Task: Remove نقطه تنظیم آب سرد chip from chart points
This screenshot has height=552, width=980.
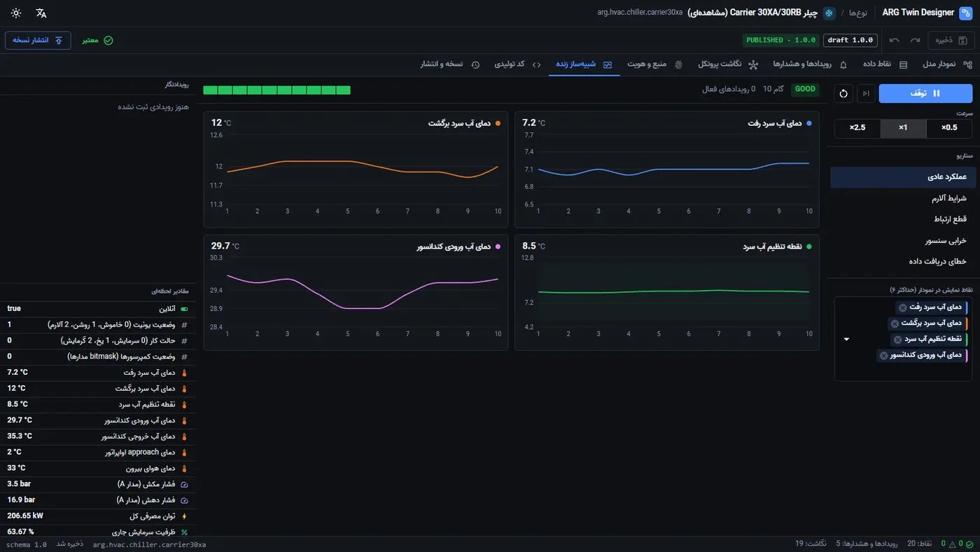Action: (898, 340)
